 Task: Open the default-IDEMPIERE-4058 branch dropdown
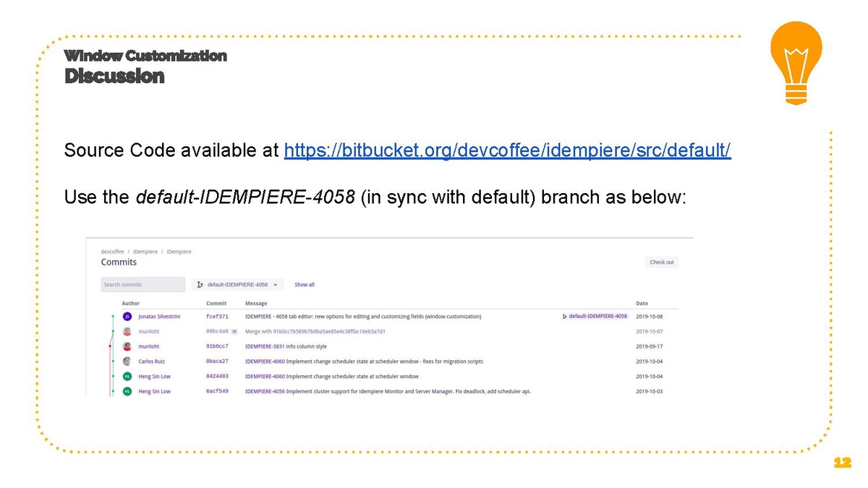(x=238, y=285)
